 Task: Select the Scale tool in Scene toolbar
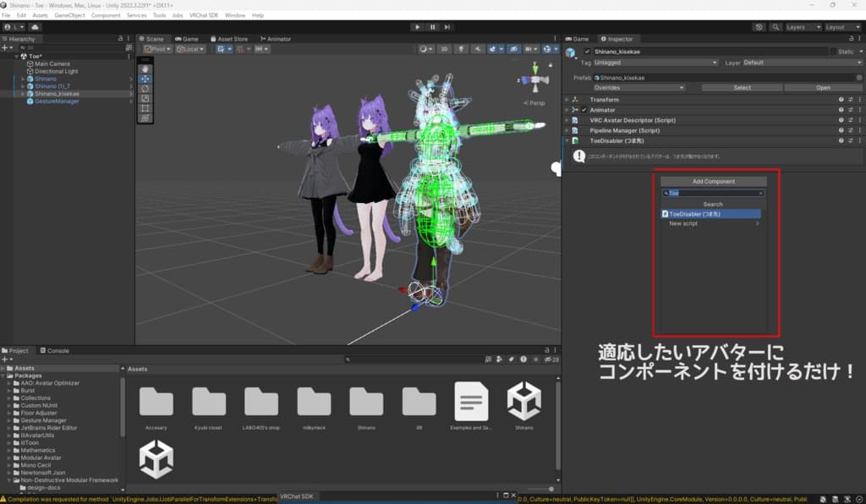tap(145, 98)
